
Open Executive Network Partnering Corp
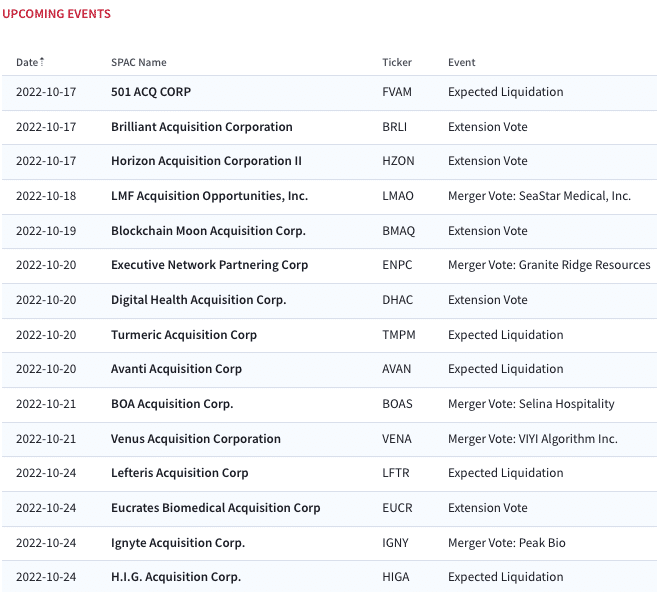point(210,265)
